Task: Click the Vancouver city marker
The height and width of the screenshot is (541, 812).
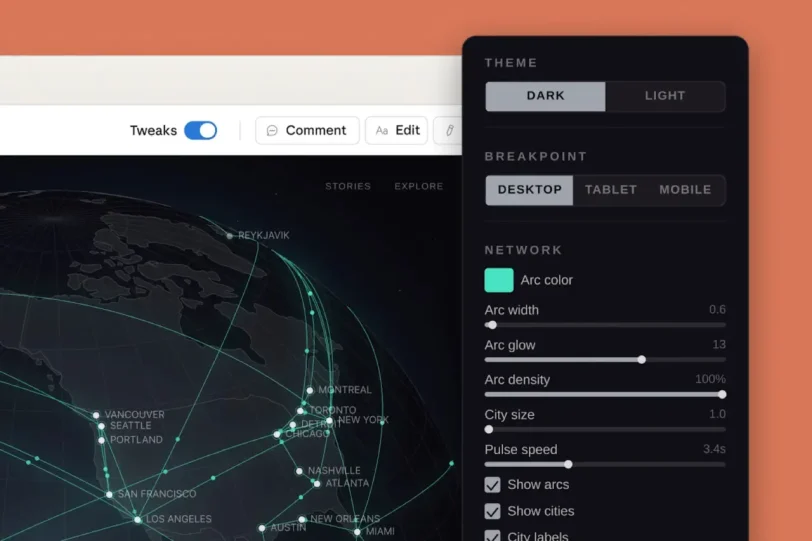Action: click(x=96, y=415)
